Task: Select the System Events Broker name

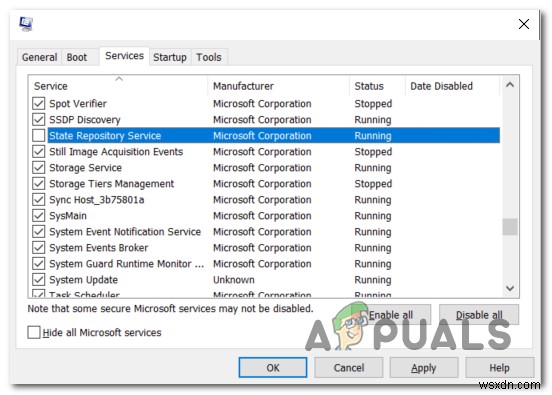Action: point(99,248)
